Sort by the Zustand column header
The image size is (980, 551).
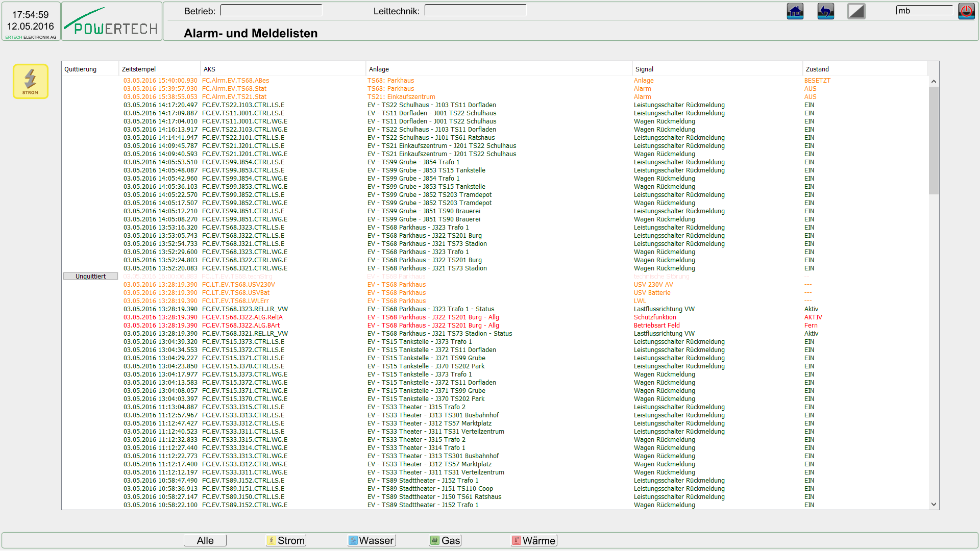pyautogui.click(x=865, y=69)
